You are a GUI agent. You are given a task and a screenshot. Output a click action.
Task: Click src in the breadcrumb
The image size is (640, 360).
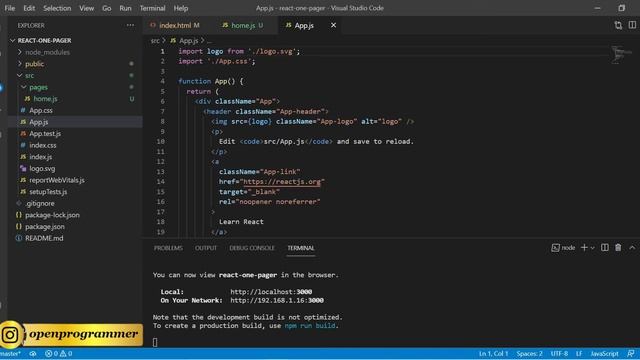pos(155,41)
